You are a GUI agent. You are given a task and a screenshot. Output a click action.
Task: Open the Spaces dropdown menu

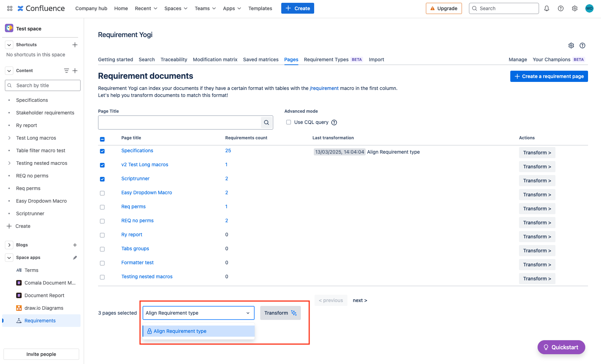pos(176,8)
